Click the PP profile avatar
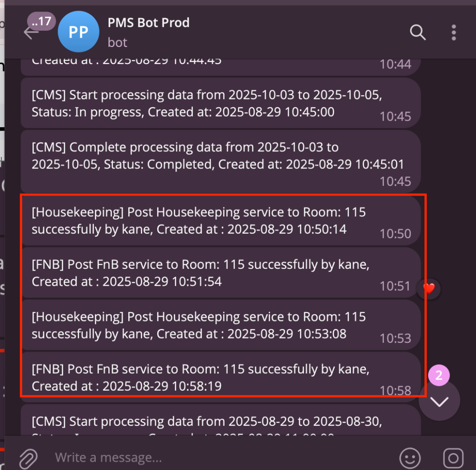The height and width of the screenshot is (470, 476). point(78,32)
